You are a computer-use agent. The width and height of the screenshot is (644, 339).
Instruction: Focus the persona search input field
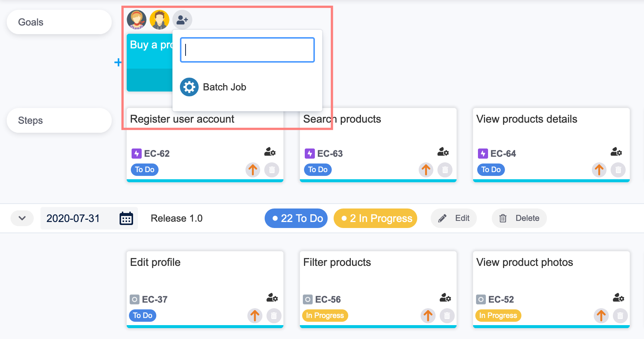247,50
